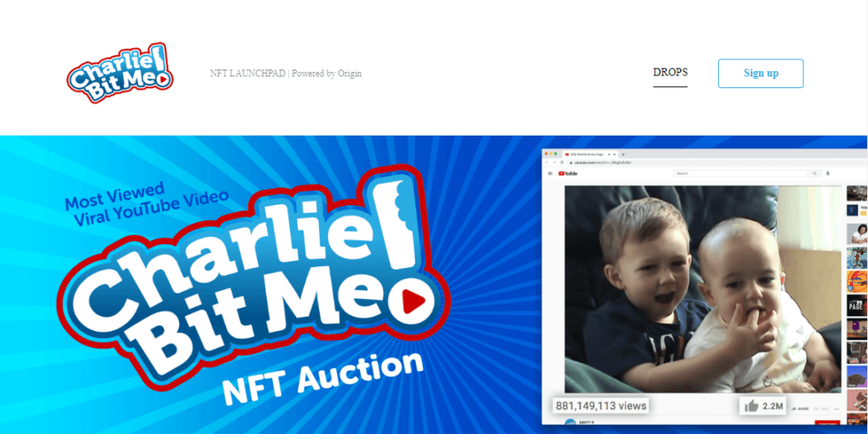This screenshot has height=434, width=868.
Task: Open the DROPS menu item
Action: [670, 73]
